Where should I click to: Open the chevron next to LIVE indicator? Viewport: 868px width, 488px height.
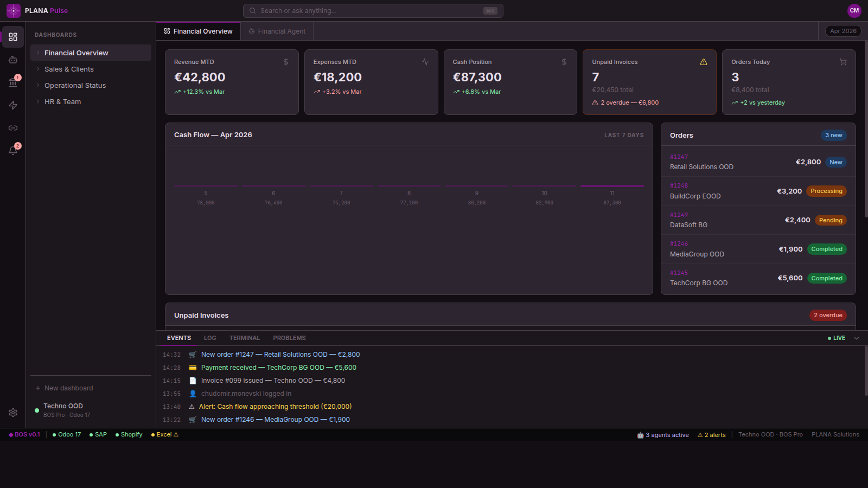coord(856,338)
